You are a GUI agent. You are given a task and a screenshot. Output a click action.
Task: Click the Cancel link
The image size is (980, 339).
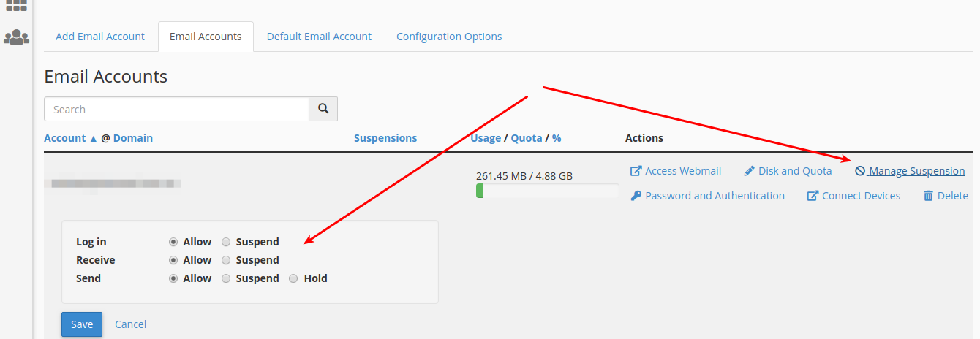(130, 324)
